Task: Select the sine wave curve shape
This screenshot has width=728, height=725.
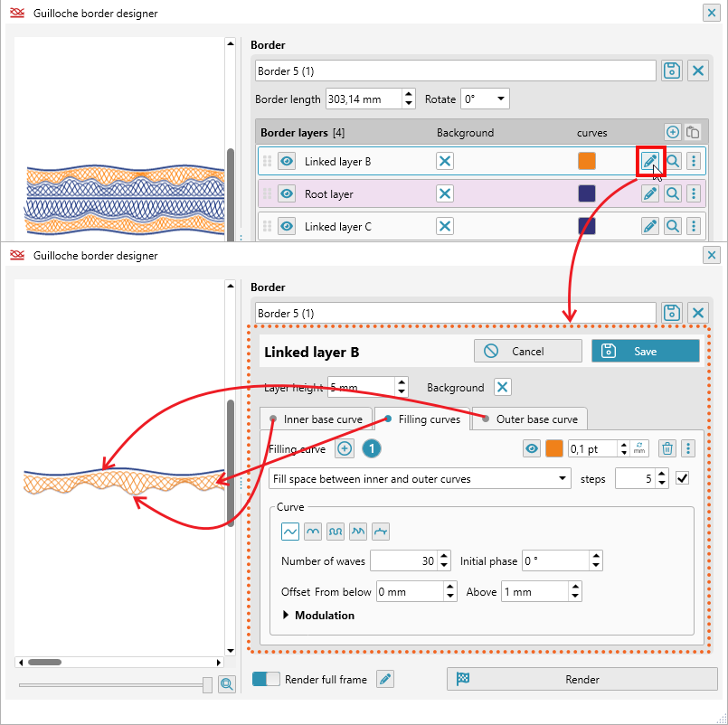Action: click(290, 531)
